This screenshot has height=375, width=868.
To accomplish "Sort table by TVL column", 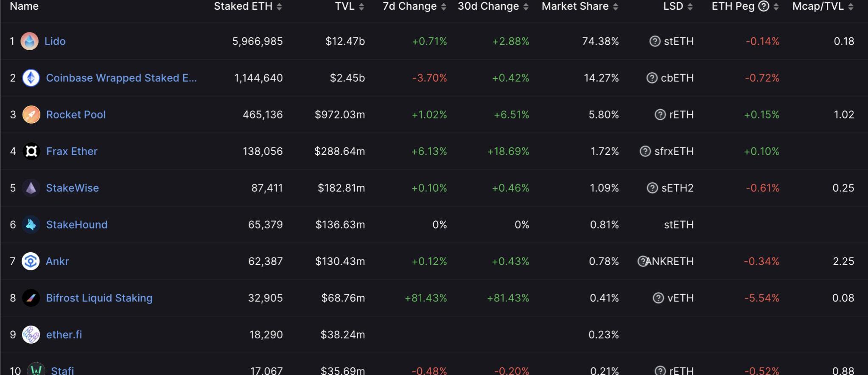I will tap(361, 7).
